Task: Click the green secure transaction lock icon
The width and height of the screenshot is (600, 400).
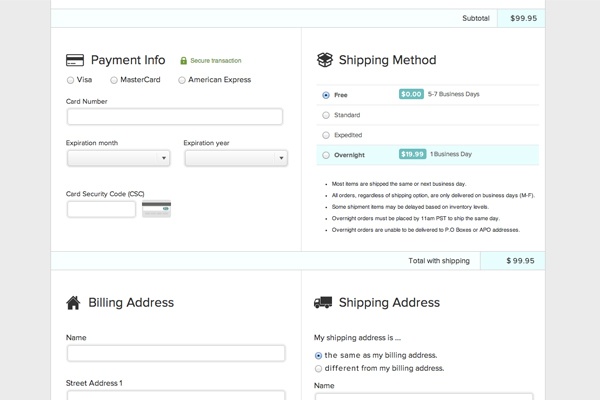Action: coord(184,61)
